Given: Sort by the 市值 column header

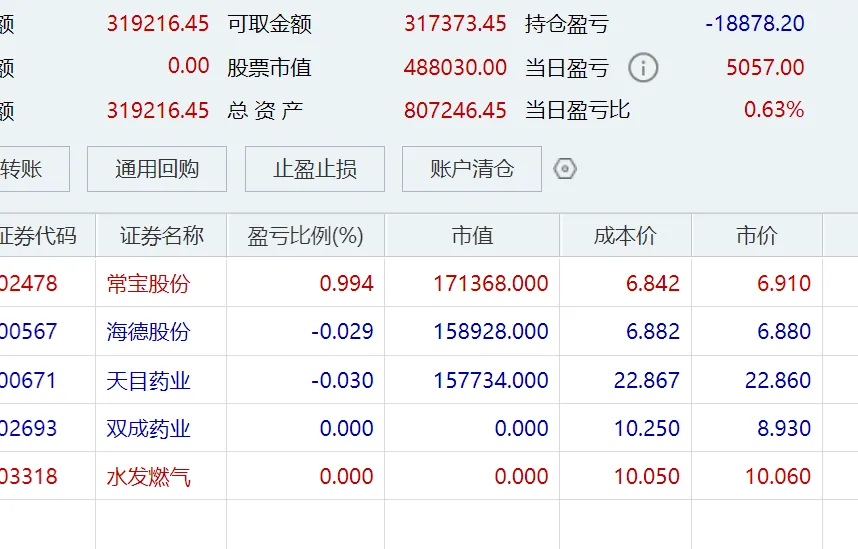Looking at the screenshot, I should coord(472,236).
